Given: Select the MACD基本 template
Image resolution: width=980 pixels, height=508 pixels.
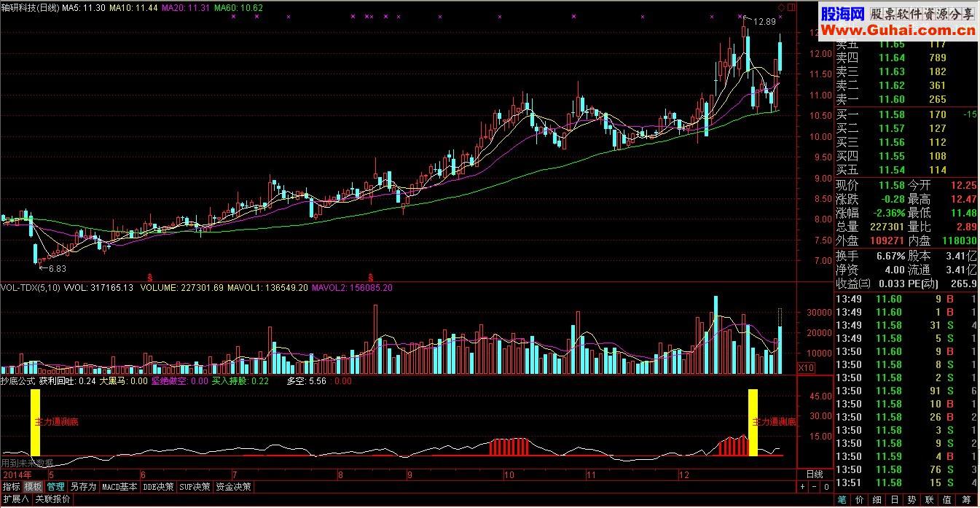Looking at the screenshot, I should coord(119,487).
